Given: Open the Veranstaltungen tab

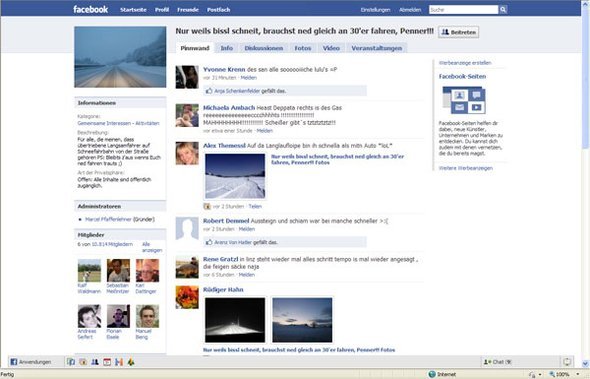Looking at the screenshot, I should (x=377, y=48).
